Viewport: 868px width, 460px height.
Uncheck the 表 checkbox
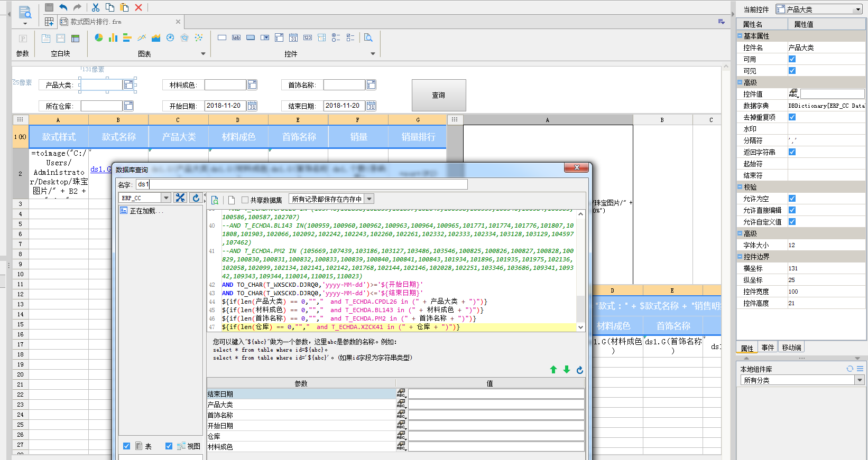[127, 446]
